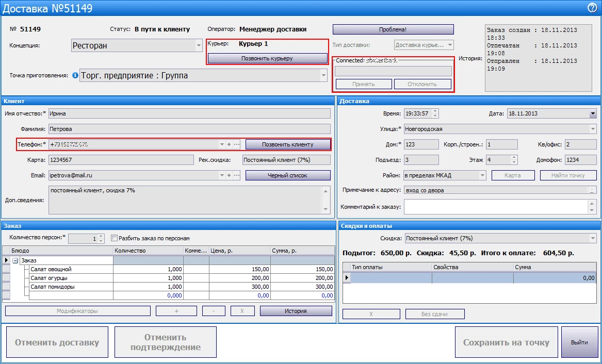Click info icon beside Точка приготовления

[75, 76]
